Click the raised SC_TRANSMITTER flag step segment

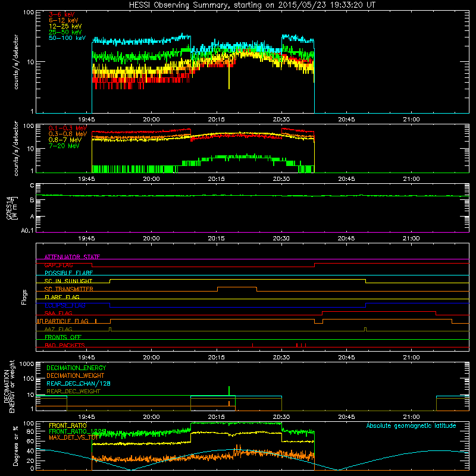click(237, 287)
